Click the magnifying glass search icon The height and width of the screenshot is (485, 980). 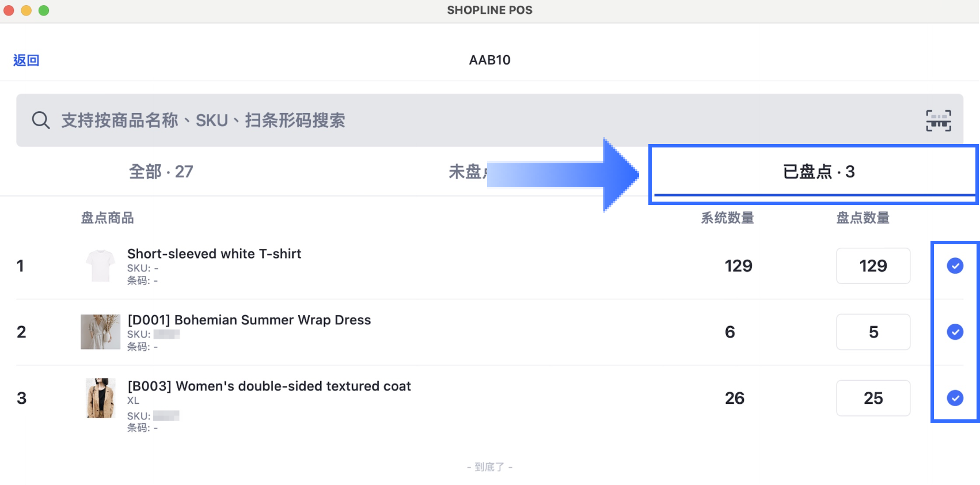click(40, 120)
